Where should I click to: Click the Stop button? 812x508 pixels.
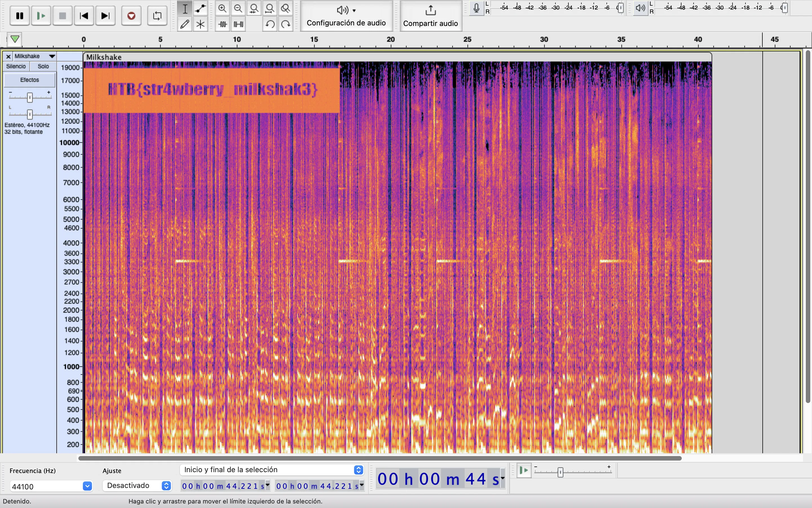point(62,16)
